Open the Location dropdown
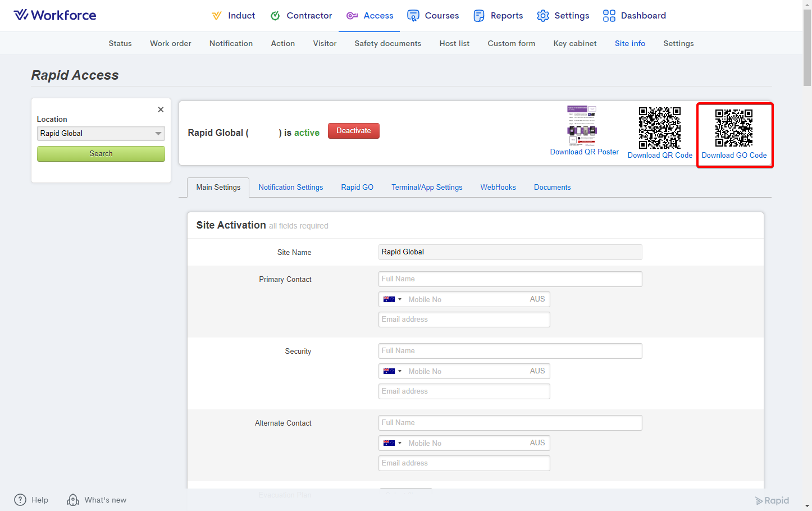812x511 pixels. tap(101, 133)
